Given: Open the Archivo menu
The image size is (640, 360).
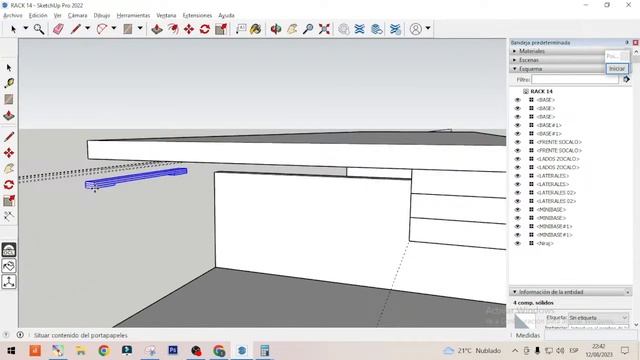Looking at the screenshot, I should pyautogui.click(x=13, y=15).
